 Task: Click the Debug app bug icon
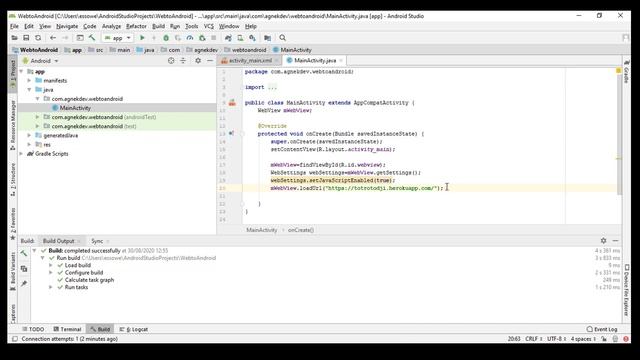166,38
